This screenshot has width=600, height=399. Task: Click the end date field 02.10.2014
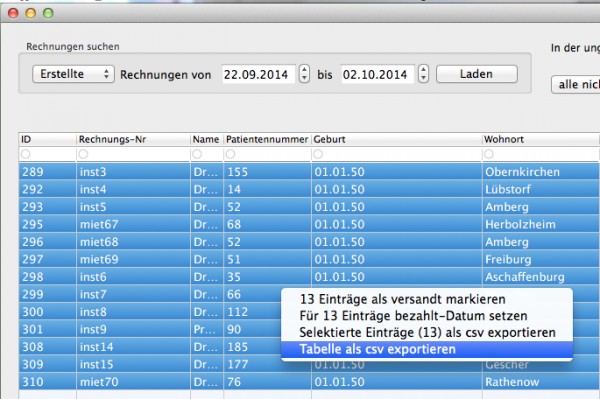[x=377, y=74]
